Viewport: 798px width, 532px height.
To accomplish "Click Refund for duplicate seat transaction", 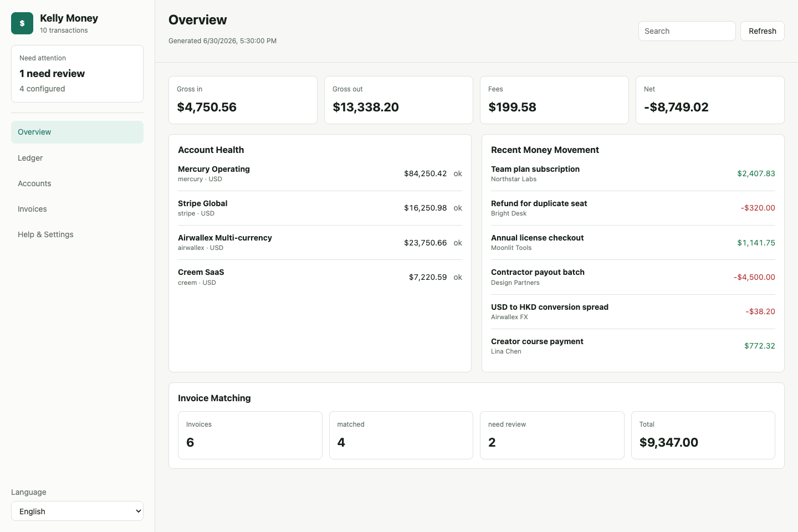I will pos(633,208).
